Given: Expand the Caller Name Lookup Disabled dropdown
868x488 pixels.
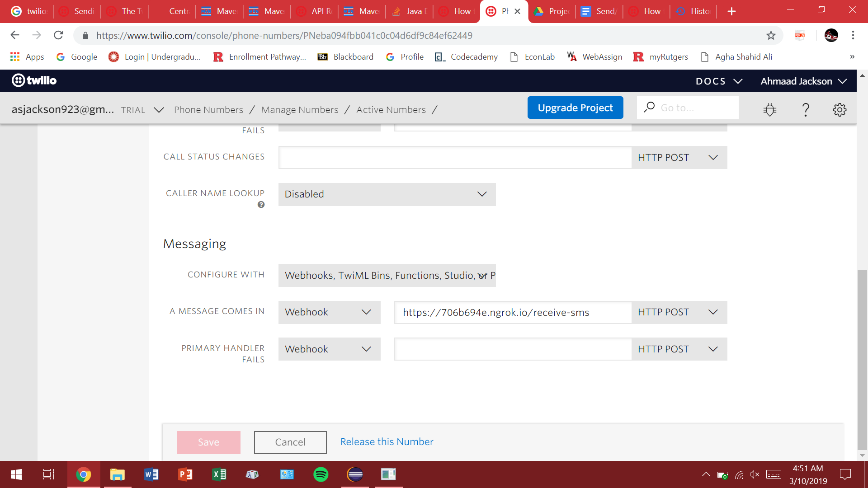Looking at the screenshot, I should click(x=387, y=194).
